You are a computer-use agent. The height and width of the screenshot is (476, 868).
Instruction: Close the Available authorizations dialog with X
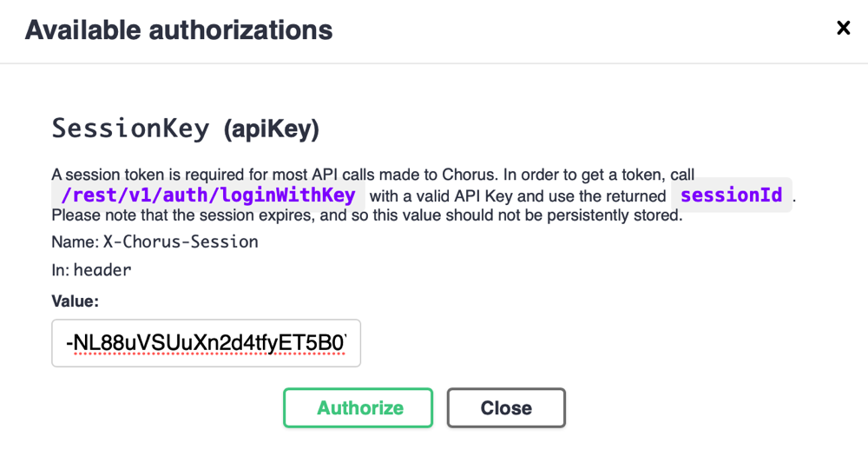click(843, 29)
